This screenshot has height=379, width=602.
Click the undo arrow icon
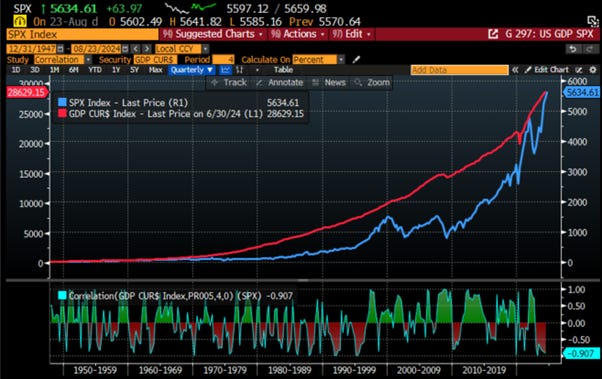572,49
